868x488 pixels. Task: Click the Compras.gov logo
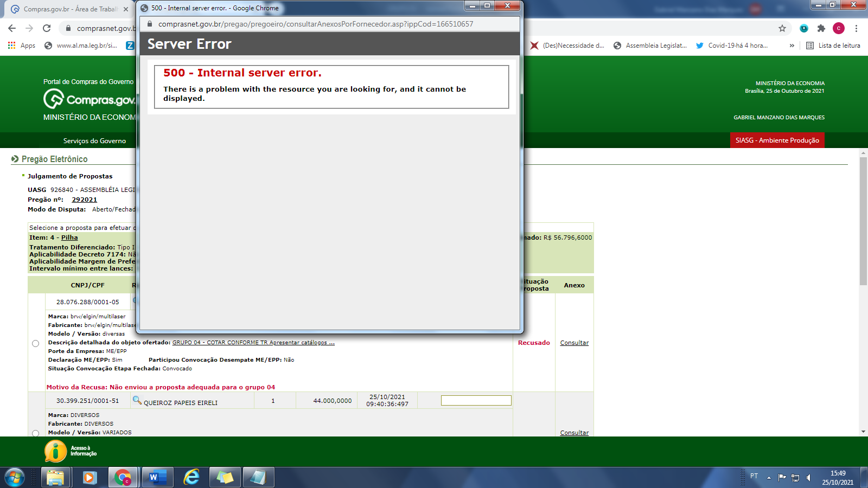(89, 99)
